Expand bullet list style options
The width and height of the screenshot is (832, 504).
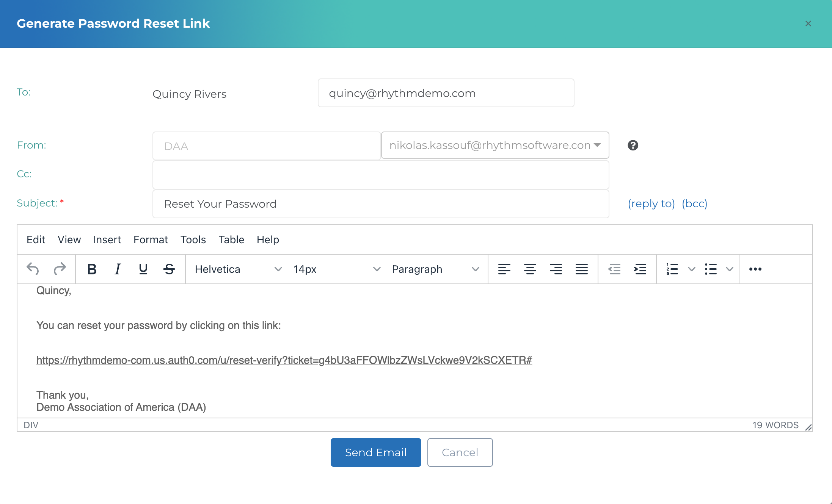(730, 269)
